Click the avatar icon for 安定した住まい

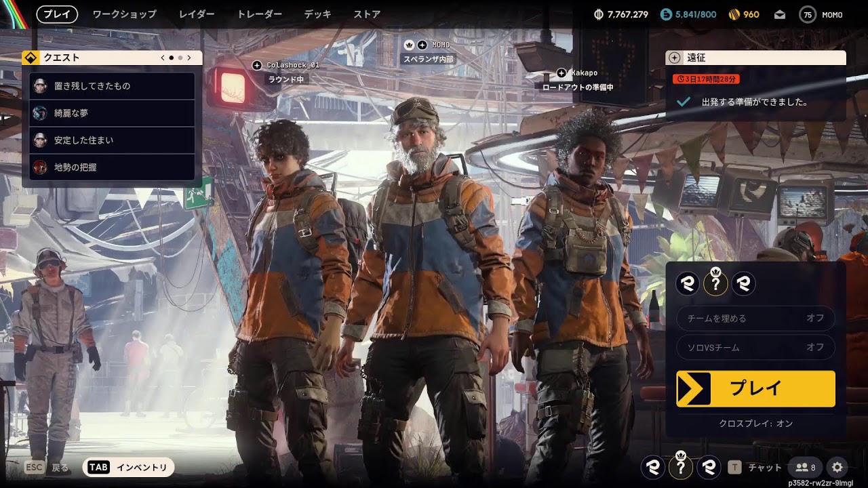click(40, 140)
